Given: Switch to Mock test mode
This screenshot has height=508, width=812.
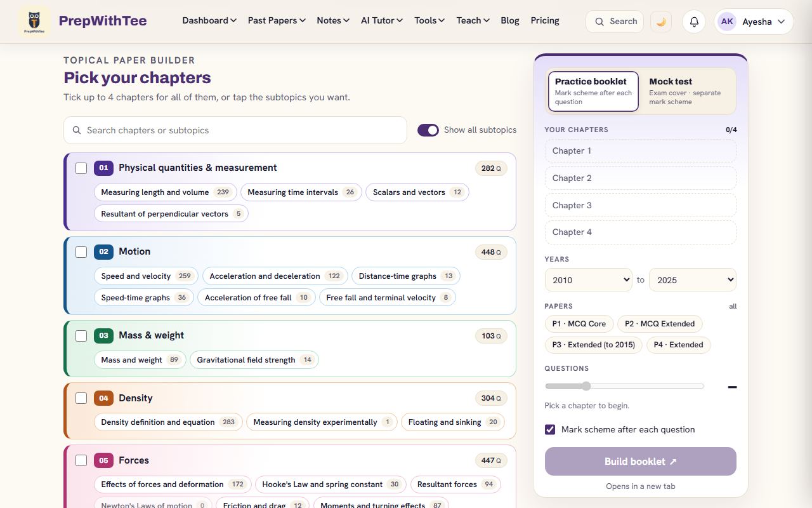Looking at the screenshot, I should point(688,91).
